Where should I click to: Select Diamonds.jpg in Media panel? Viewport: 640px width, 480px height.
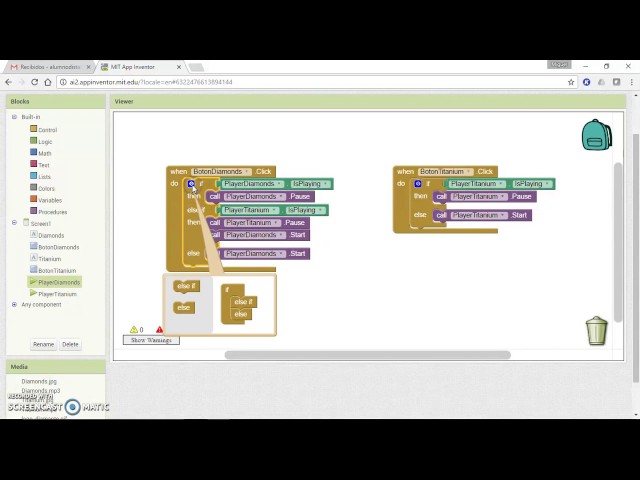pos(39,381)
